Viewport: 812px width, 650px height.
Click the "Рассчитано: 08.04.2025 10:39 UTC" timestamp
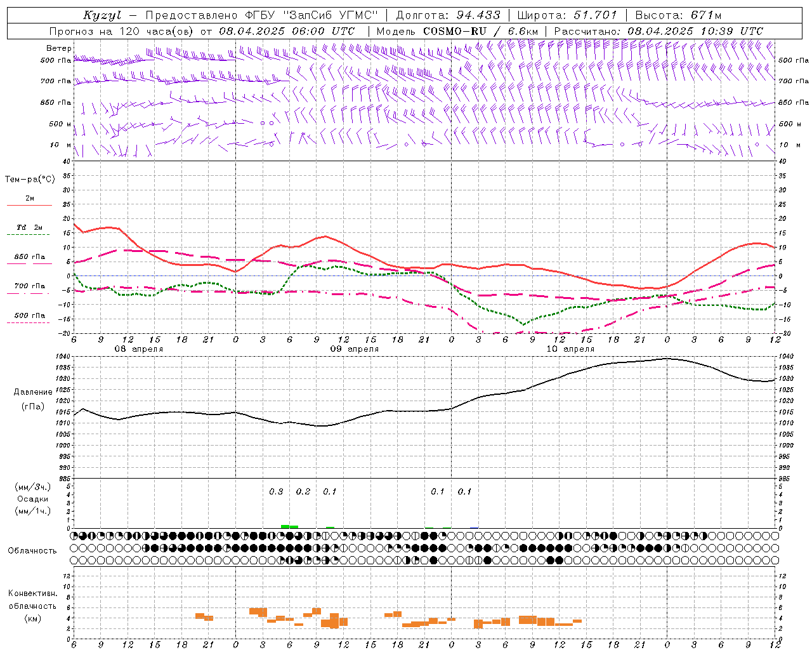[x=658, y=31]
